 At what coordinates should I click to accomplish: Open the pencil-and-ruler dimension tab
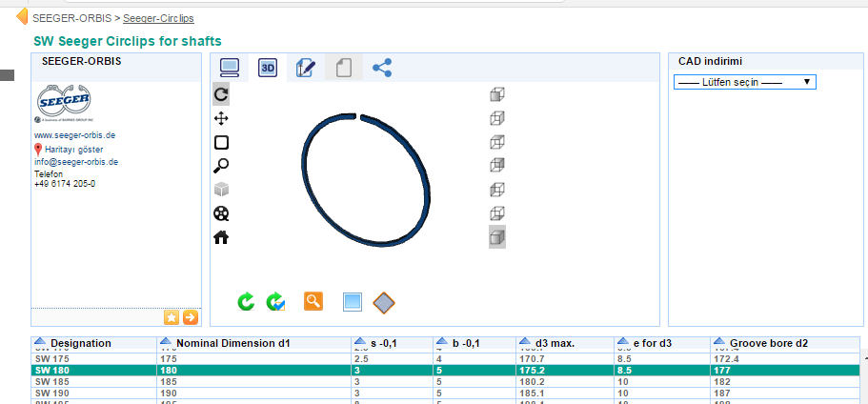coord(306,68)
